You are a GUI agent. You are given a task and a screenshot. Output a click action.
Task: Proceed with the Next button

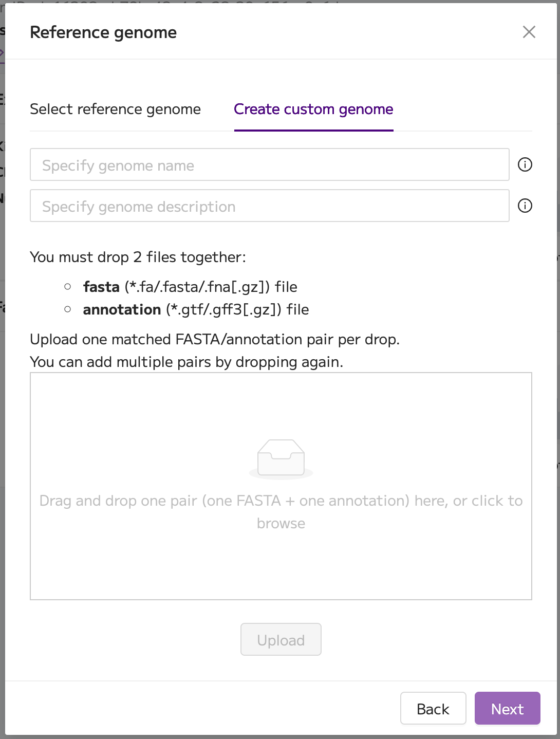(x=507, y=709)
